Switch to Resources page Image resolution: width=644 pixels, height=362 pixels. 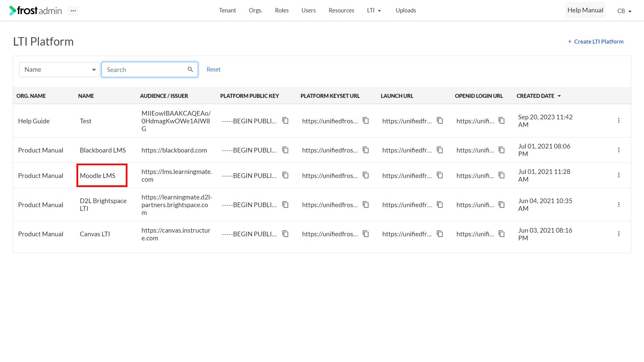click(x=341, y=10)
